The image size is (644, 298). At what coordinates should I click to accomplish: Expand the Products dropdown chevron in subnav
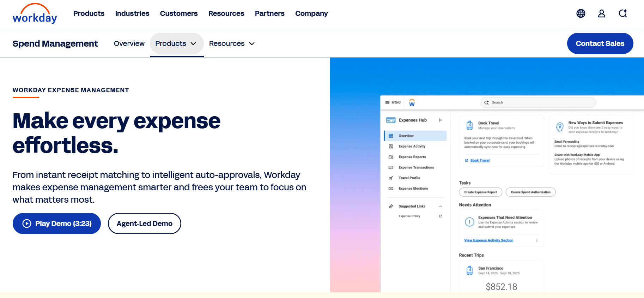(193, 44)
